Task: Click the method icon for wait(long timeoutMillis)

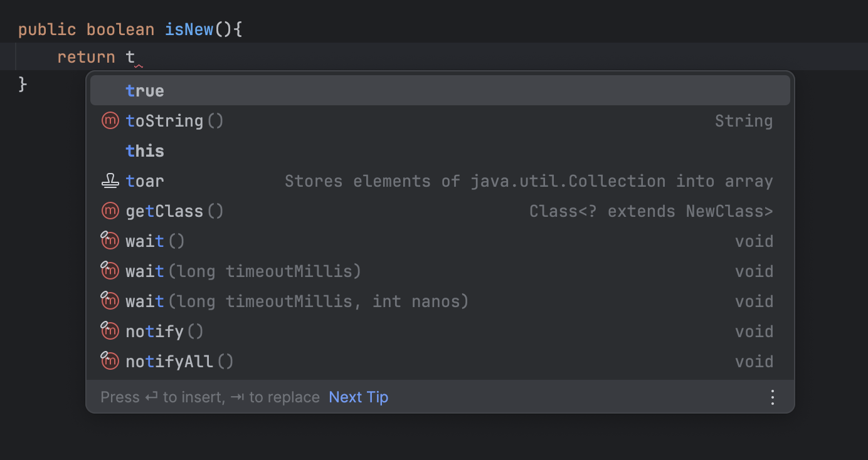Action: click(x=110, y=271)
